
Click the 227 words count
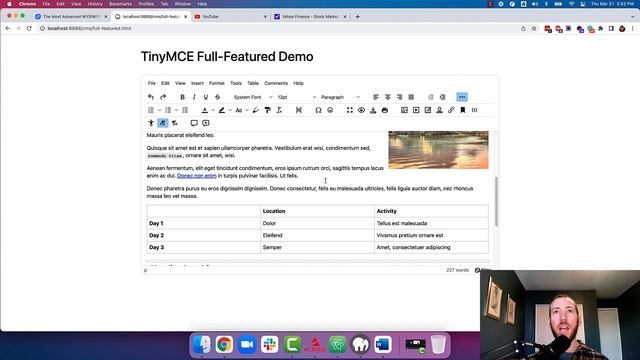pyautogui.click(x=458, y=270)
